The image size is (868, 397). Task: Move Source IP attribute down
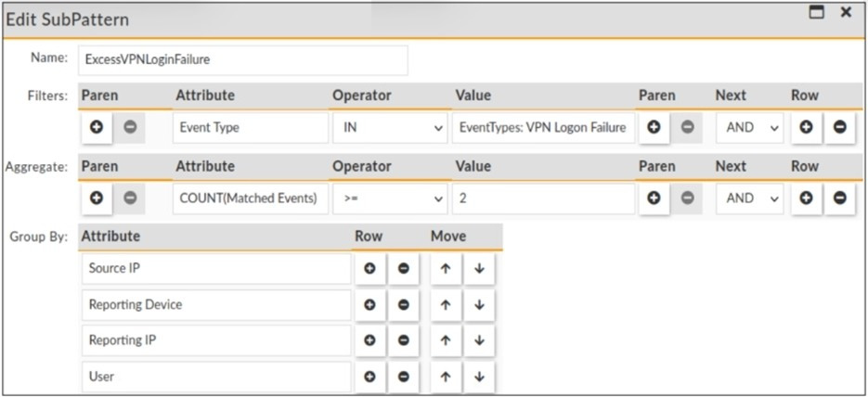point(479,269)
